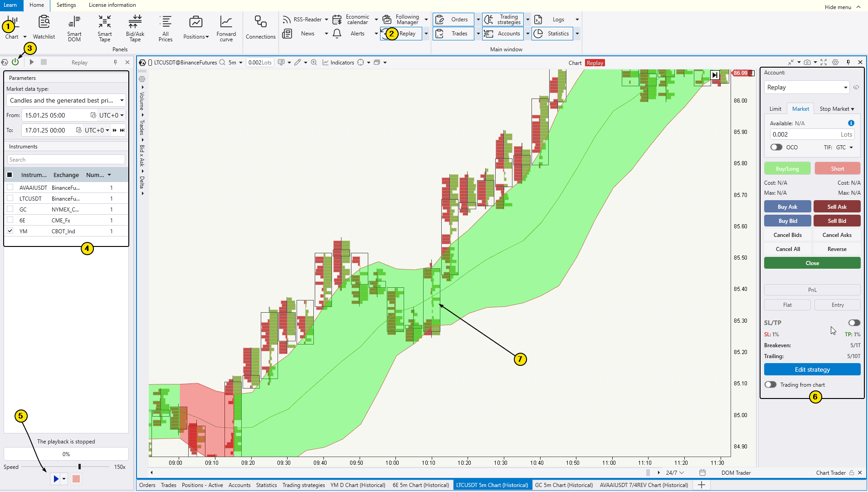Adjust the playback Speed slider handle
The image size is (868, 492).
79,467
